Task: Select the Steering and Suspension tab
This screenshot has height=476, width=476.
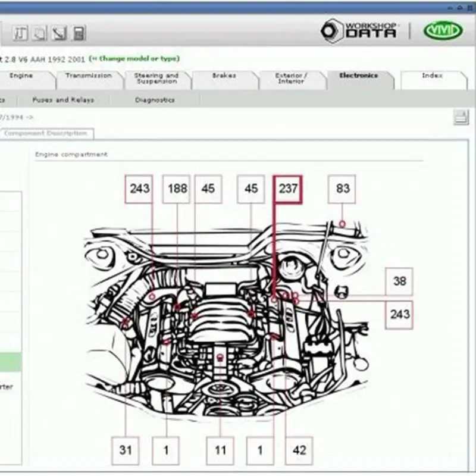Action: pyautogui.click(x=156, y=80)
